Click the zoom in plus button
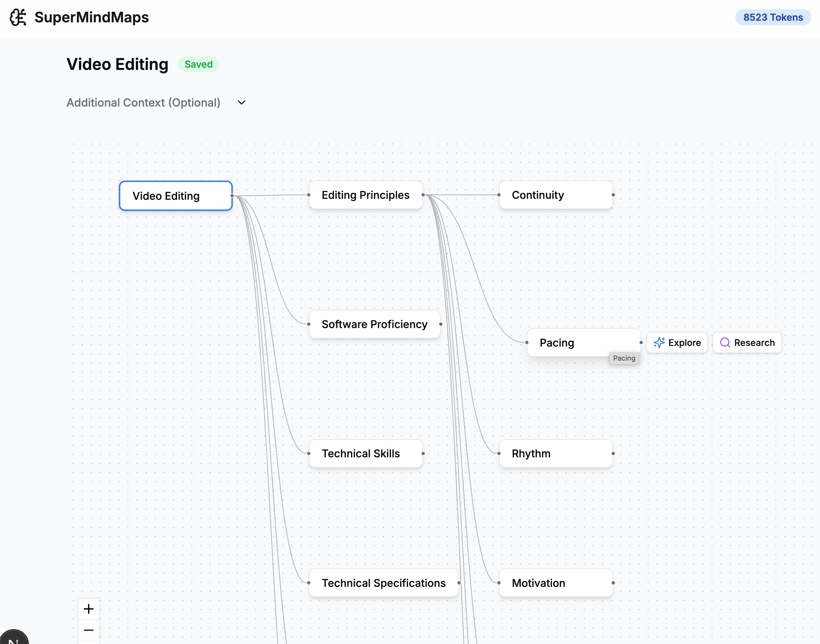 (89, 609)
